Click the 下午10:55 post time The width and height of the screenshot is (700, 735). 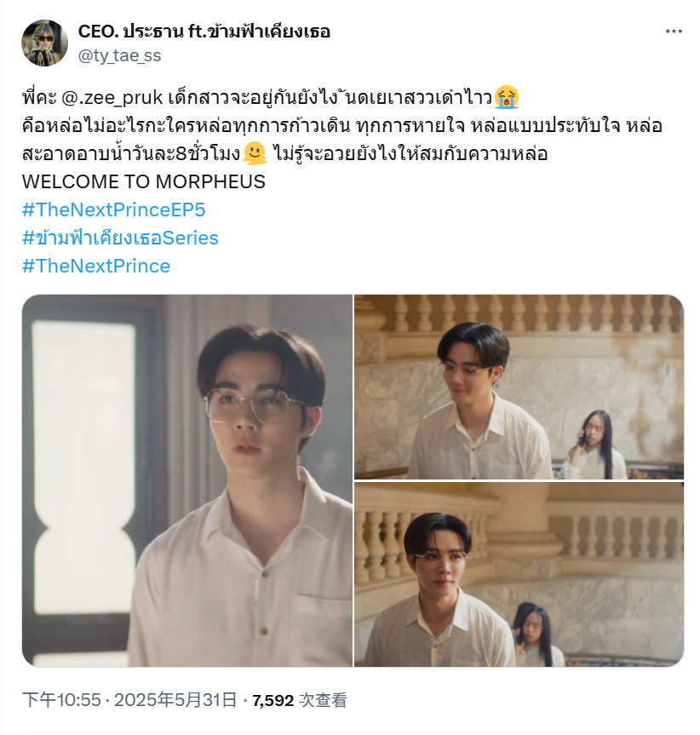[x=61, y=700]
